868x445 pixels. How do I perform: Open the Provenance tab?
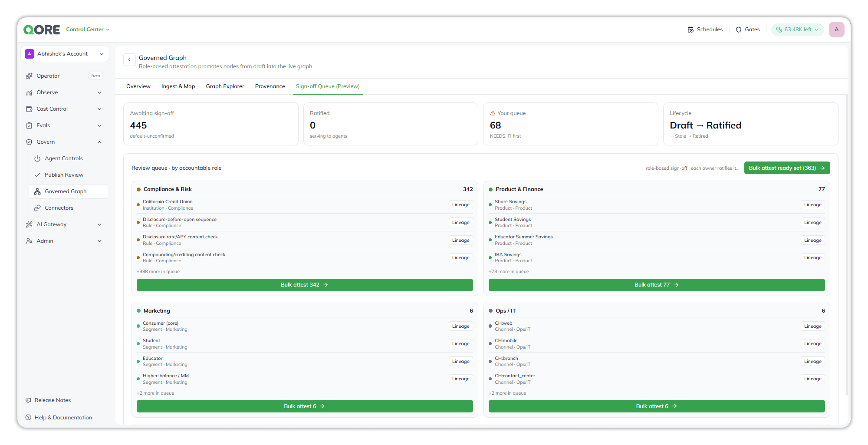(x=270, y=86)
